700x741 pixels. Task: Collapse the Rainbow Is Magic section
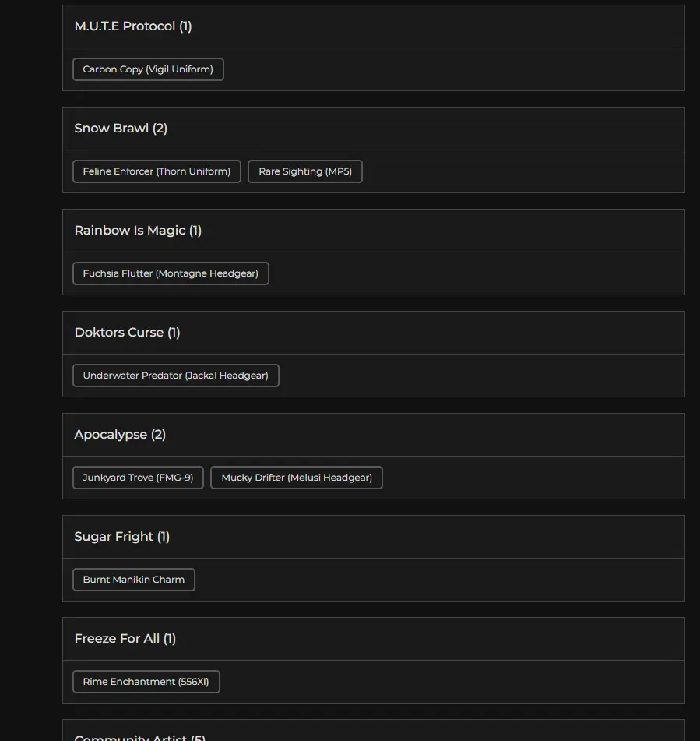coord(129,231)
